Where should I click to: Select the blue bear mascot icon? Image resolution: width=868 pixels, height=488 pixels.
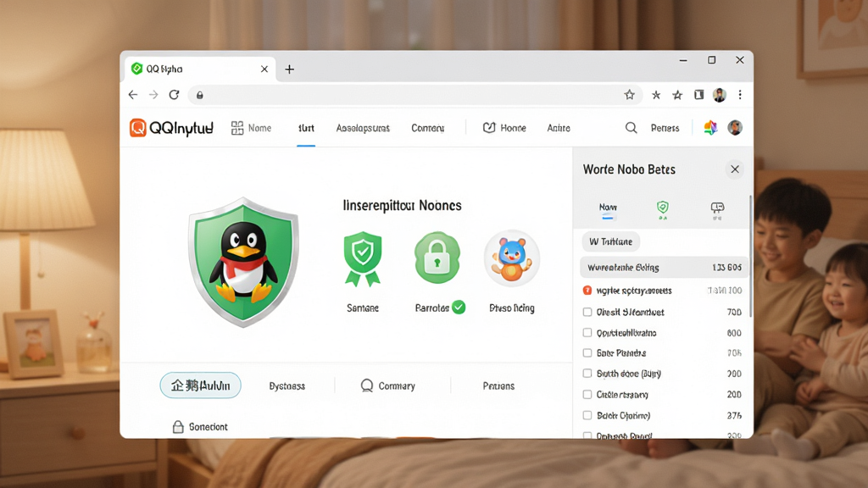click(511, 258)
